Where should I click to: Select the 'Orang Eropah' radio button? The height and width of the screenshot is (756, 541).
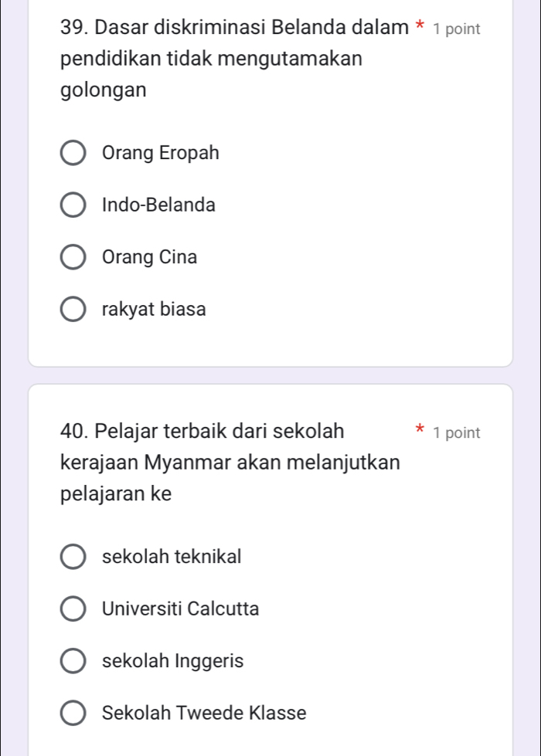(x=73, y=154)
